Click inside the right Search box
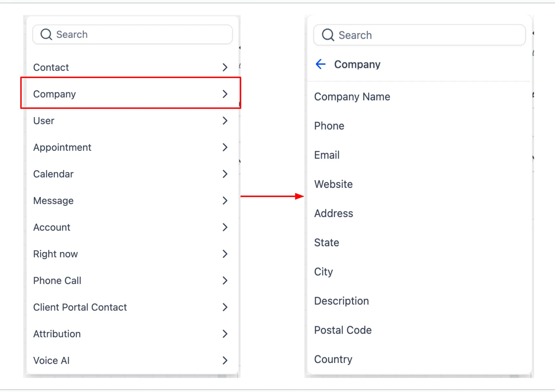The width and height of the screenshot is (555, 392). (x=419, y=35)
